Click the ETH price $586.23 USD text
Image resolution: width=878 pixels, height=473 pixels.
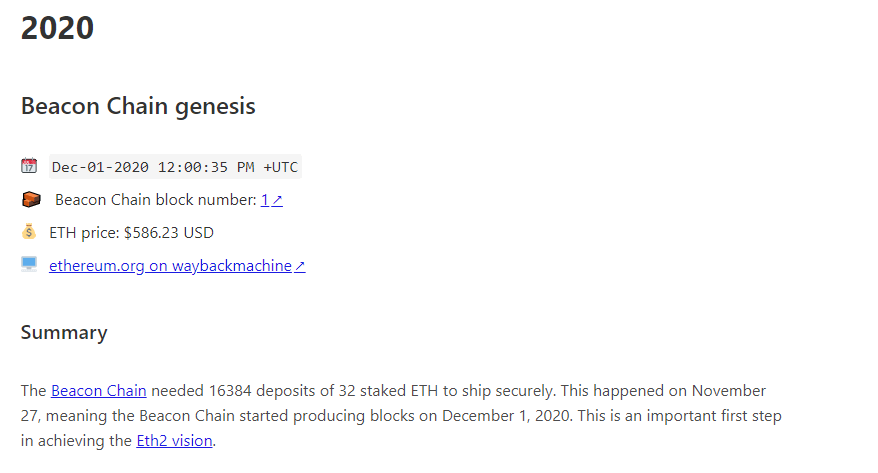131,233
